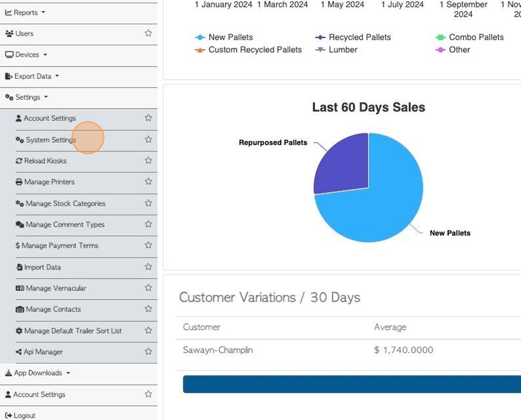This screenshot has height=420, width=521.
Task: Go to Manage Stock Categories
Action: (x=66, y=203)
